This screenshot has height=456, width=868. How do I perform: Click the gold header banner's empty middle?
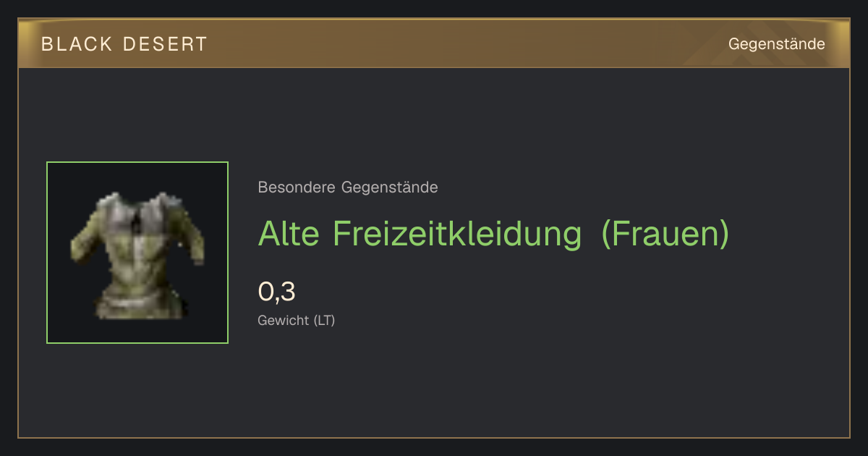[x=463, y=44]
